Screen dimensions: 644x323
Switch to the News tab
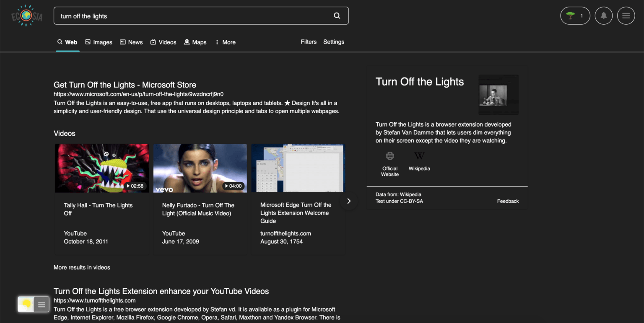coord(131,42)
